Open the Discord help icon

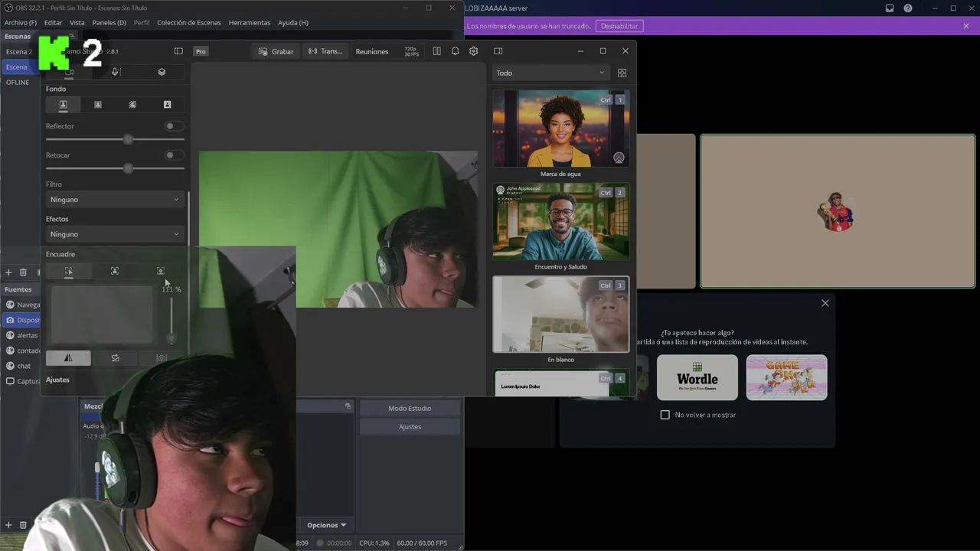pos(908,8)
